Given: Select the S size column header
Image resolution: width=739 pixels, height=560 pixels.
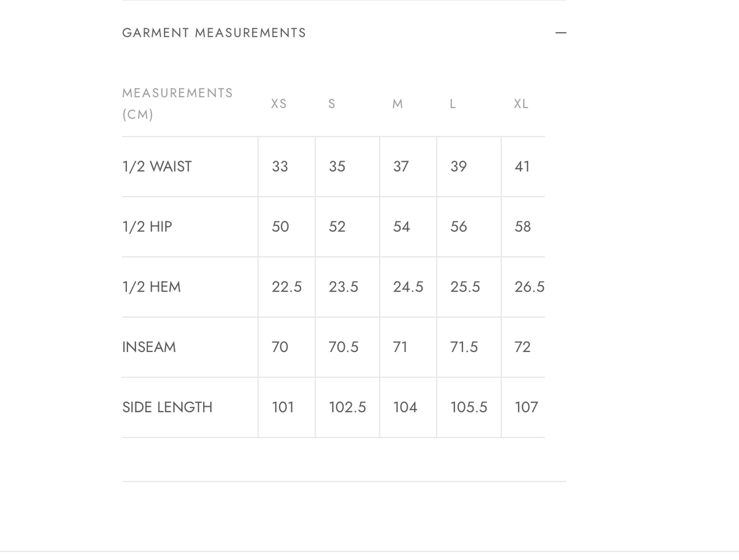Looking at the screenshot, I should 332,104.
